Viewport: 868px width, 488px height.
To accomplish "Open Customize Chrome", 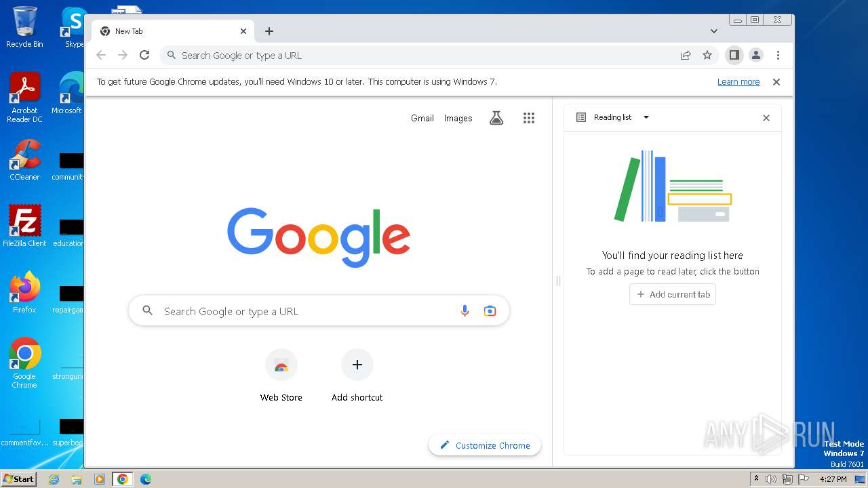I will pyautogui.click(x=485, y=445).
